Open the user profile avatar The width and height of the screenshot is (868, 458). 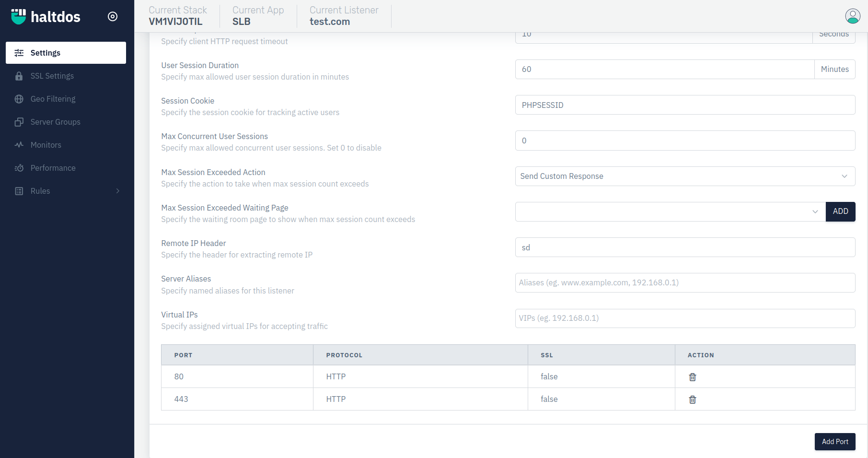click(x=852, y=16)
